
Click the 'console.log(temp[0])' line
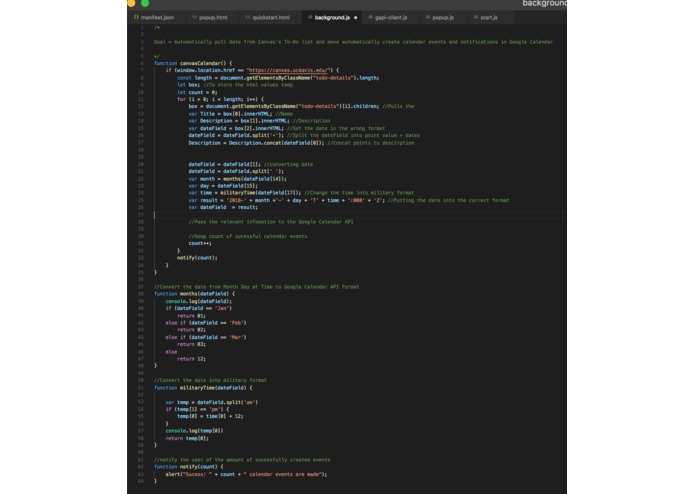click(x=195, y=430)
